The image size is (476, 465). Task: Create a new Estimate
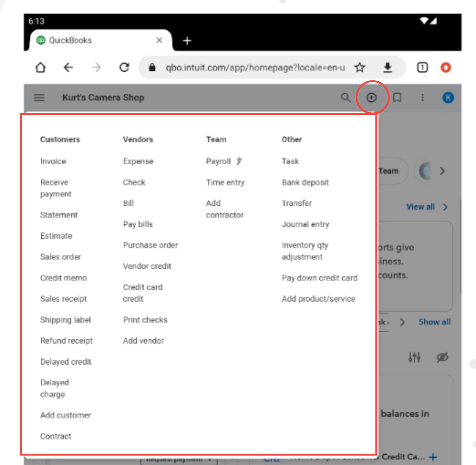[56, 236]
